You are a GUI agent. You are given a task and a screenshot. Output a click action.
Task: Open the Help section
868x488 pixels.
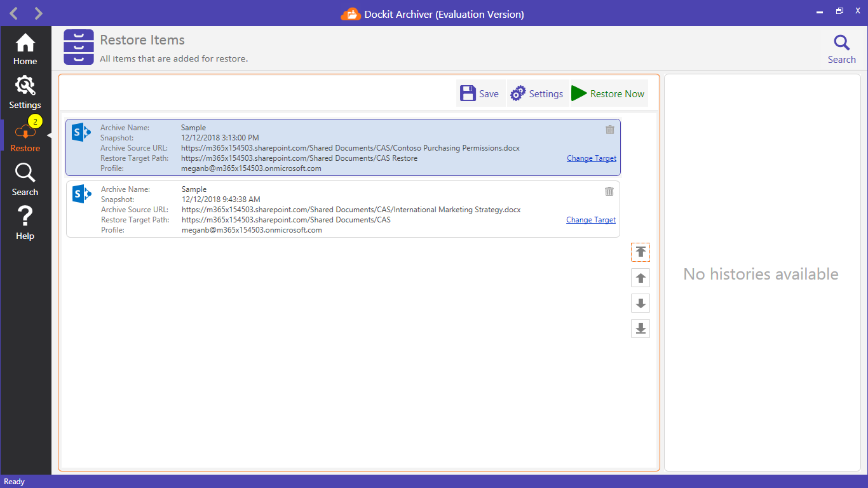25,222
